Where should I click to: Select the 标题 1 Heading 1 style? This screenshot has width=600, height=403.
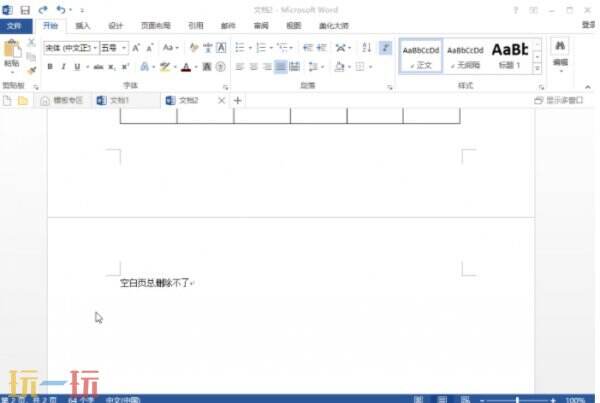point(510,57)
